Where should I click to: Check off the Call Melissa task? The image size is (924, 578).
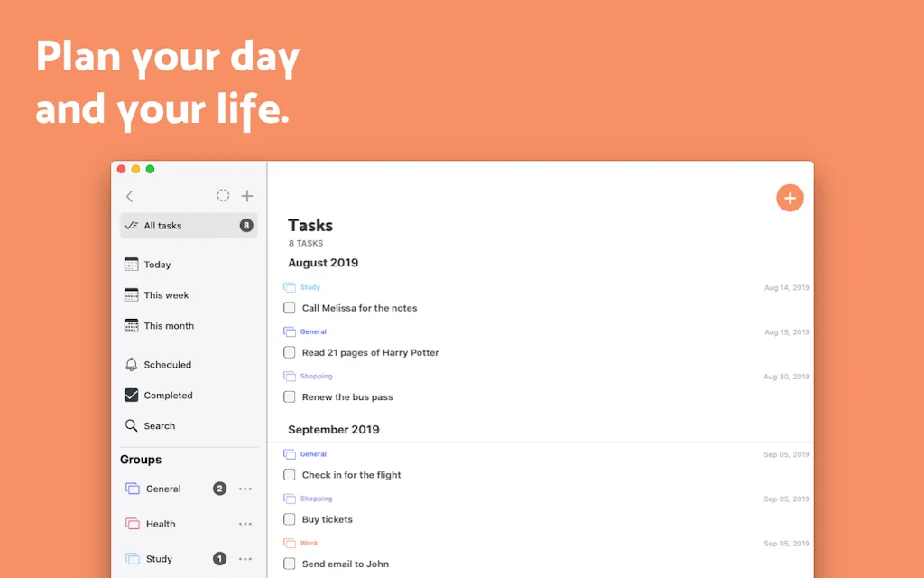289,307
